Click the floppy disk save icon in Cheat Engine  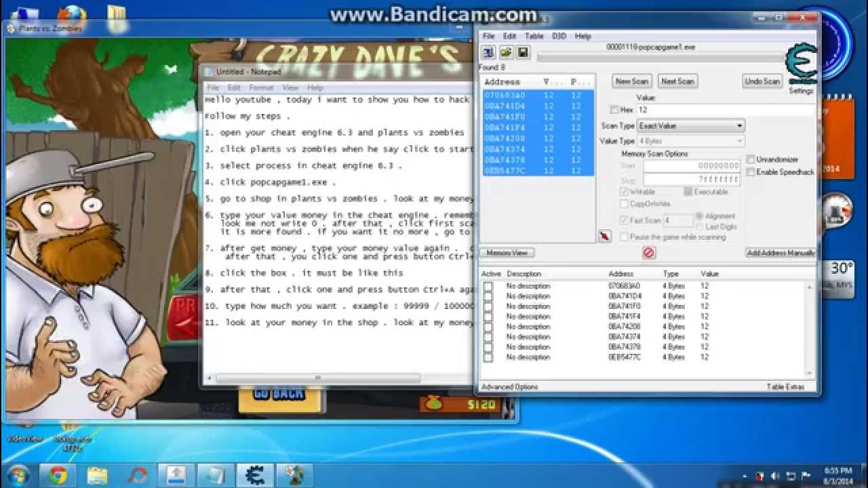[x=523, y=52]
